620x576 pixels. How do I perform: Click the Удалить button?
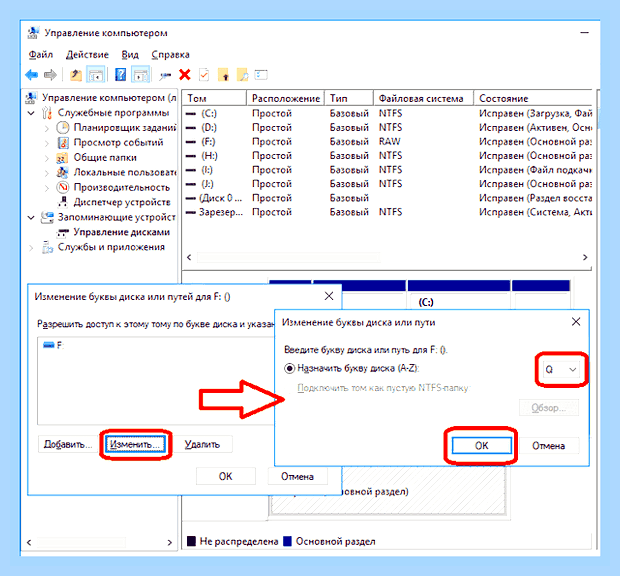[x=202, y=444]
